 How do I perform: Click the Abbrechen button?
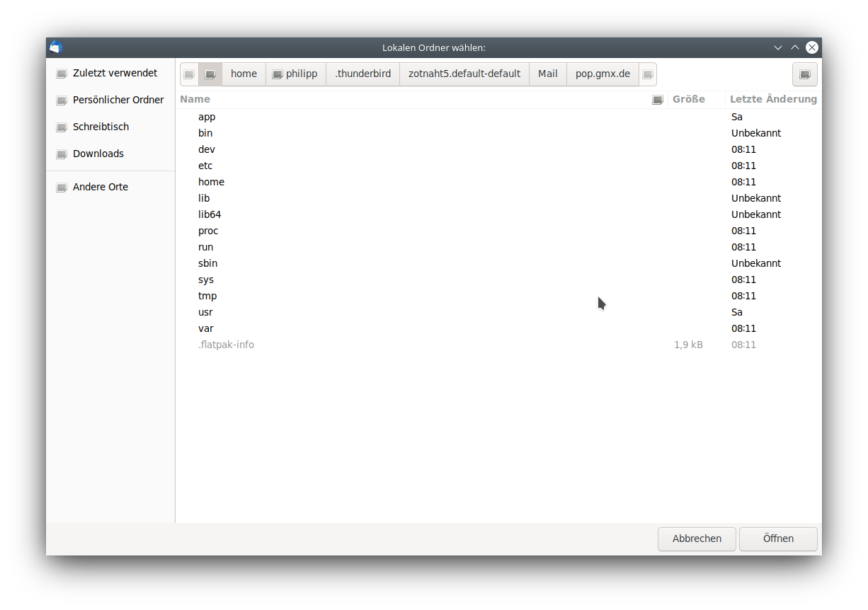(x=697, y=539)
